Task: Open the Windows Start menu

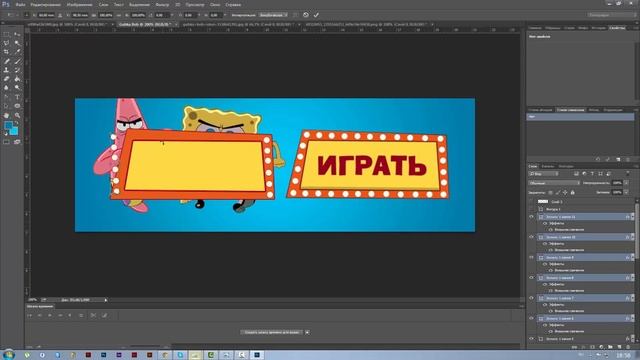Action: [x=8, y=355]
